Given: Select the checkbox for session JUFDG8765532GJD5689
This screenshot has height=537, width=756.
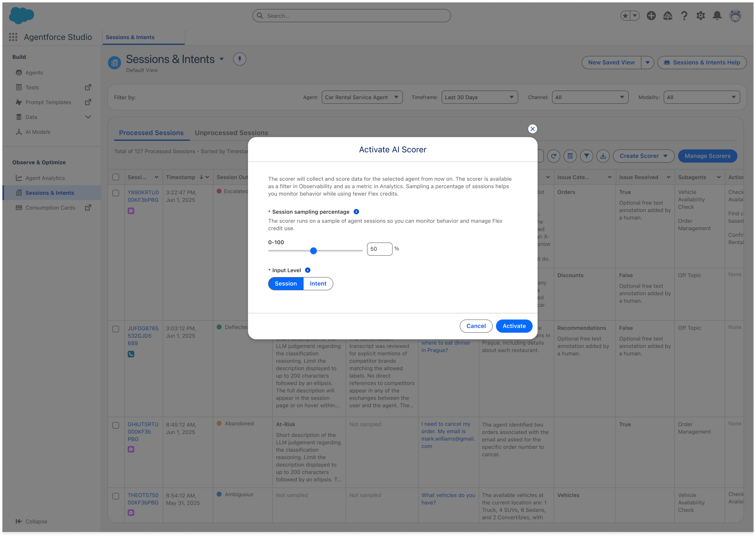Looking at the screenshot, I should (x=116, y=329).
